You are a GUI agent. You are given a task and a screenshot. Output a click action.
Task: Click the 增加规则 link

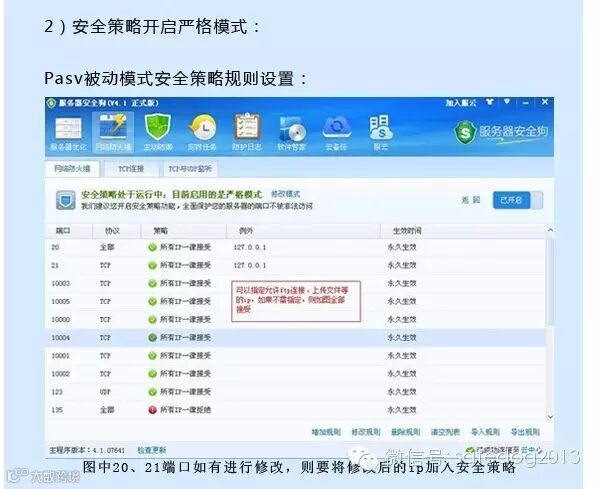pyautogui.click(x=326, y=432)
